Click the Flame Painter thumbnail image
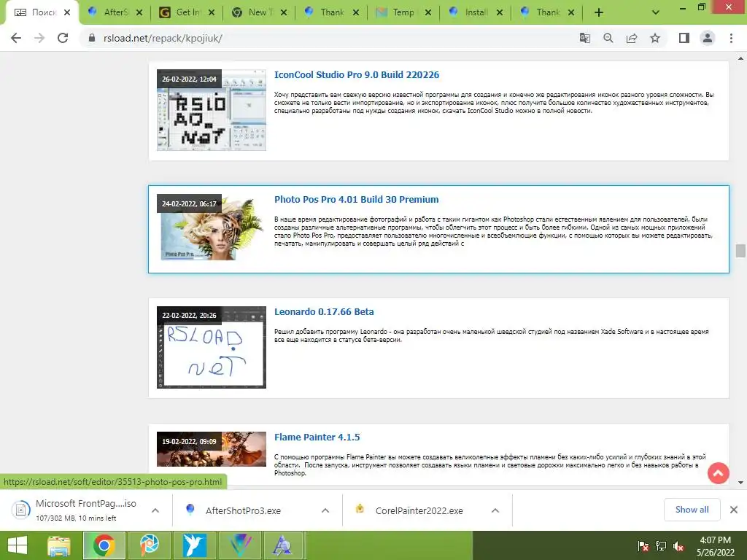 [x=212, y=449]
